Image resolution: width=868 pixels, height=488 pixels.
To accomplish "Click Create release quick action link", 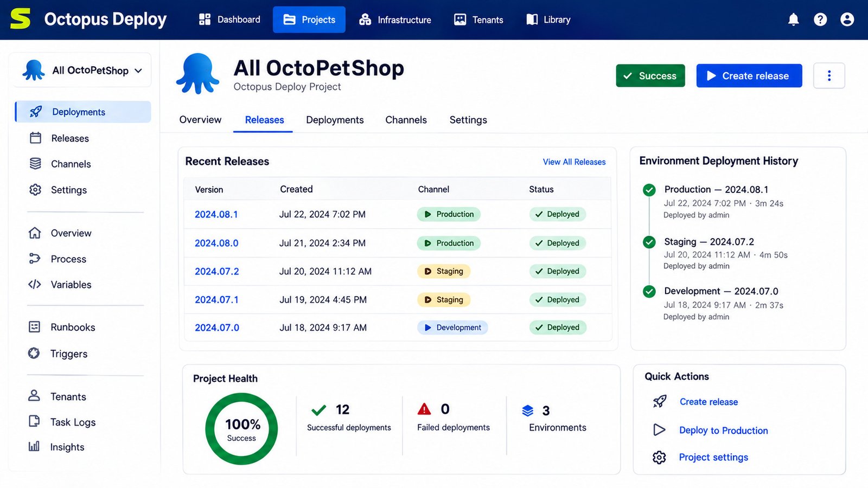I will click(x=709, y=402).
